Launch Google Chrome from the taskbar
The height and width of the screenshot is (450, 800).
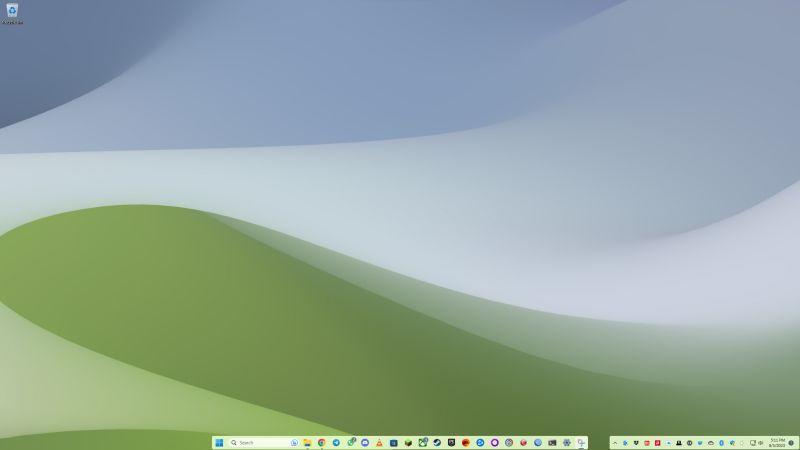tap(321, 442)
